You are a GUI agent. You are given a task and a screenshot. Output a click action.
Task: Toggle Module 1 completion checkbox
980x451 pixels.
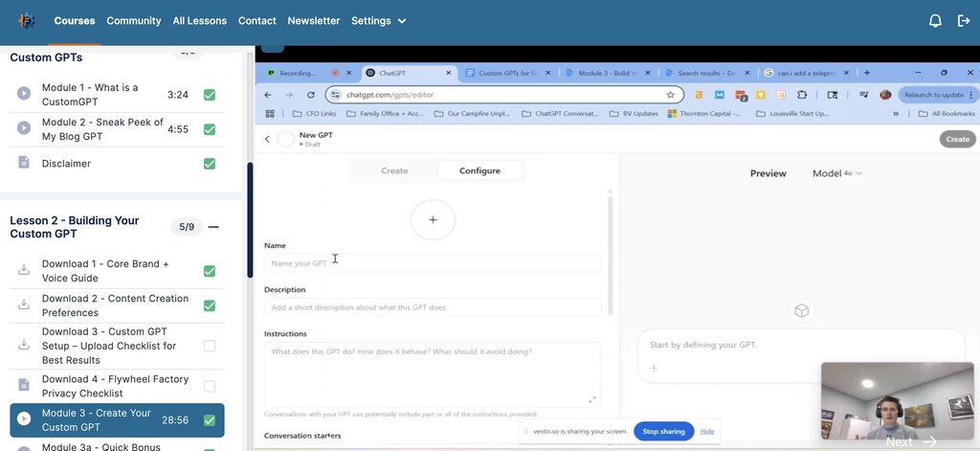point(210,95)
